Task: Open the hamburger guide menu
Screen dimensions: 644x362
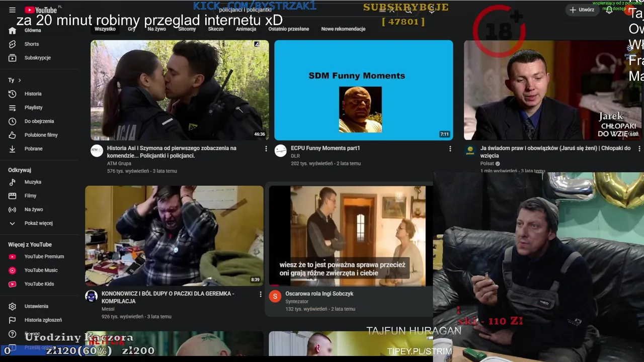Action: (12, 10)
